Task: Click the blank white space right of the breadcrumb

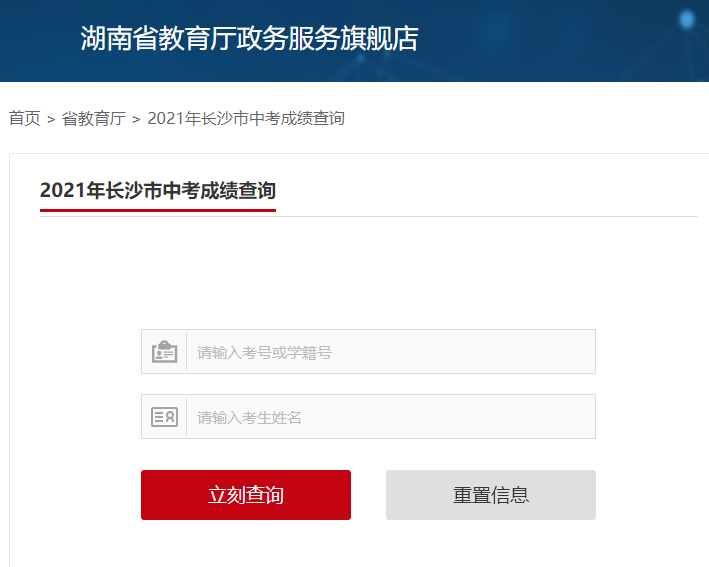Action: tap(525, 118)
